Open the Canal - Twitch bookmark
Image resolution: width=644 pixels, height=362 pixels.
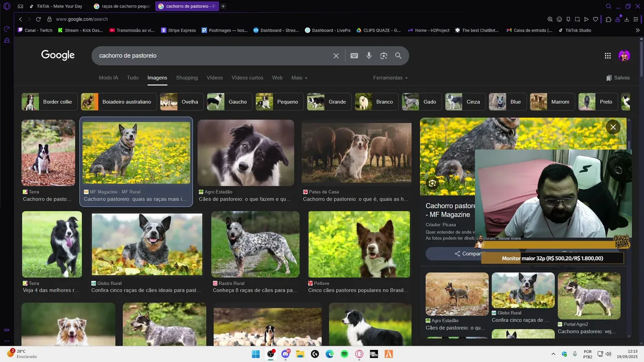coord(35,30)
